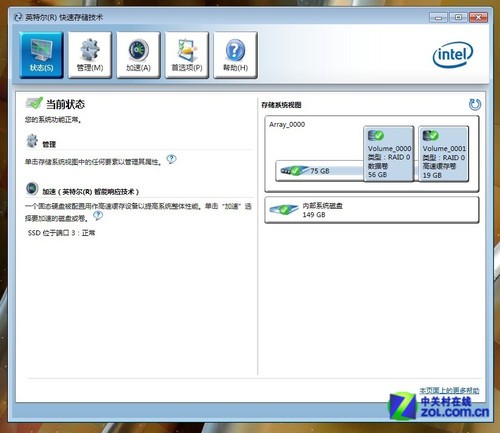This screenshot has height=433, width=500.
Task: Click the current status checkmark icon
Action: pyautogui.click(x=34, y=103)
